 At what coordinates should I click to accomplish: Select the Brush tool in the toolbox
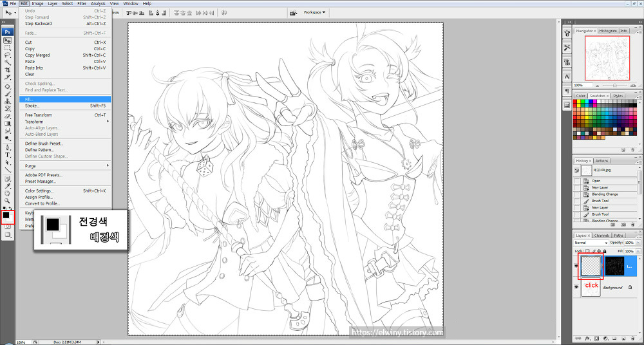pyautogui.click(x=8, y=93)
